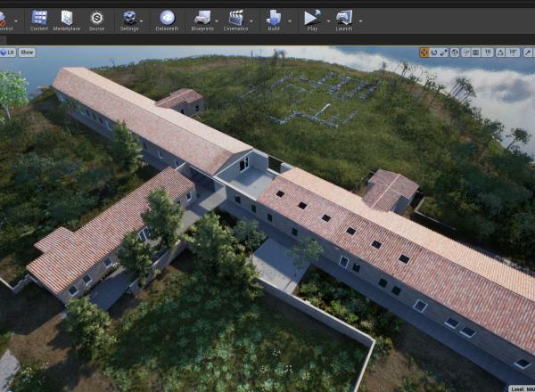Select the Translate gizmo mode
Screen dimensions: 535x392
(x=424, y=53)
